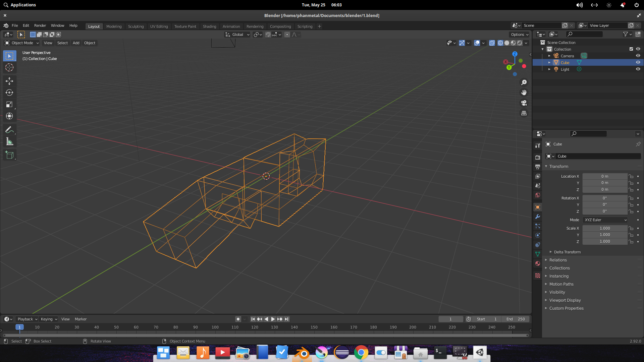
Task: Select the Annotate tool
Action: point(9,130)
